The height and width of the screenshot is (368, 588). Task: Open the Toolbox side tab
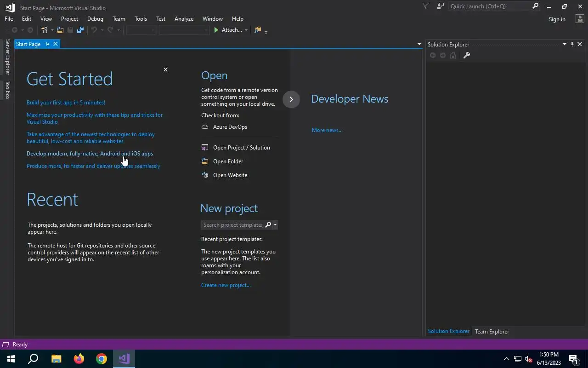coord(7,90)
